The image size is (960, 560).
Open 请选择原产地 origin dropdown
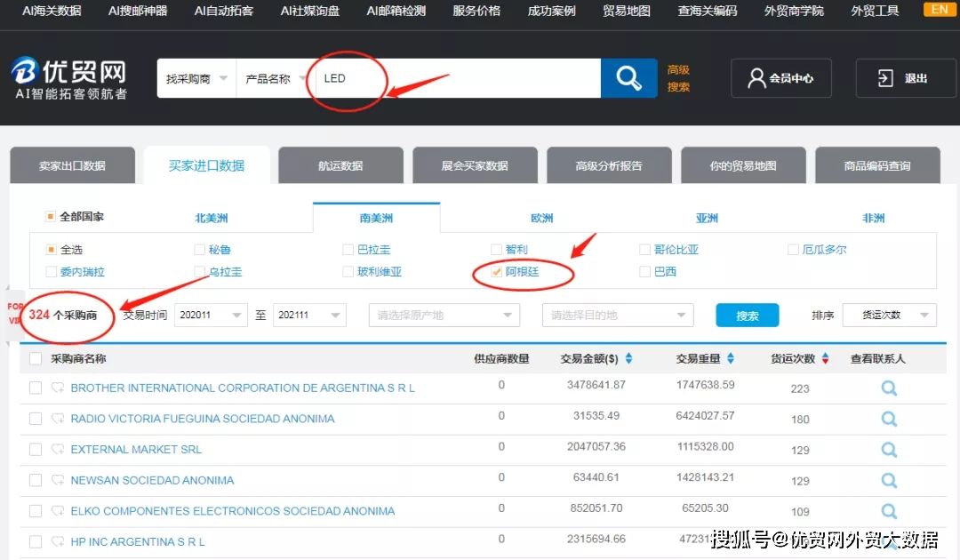[444, 316]
